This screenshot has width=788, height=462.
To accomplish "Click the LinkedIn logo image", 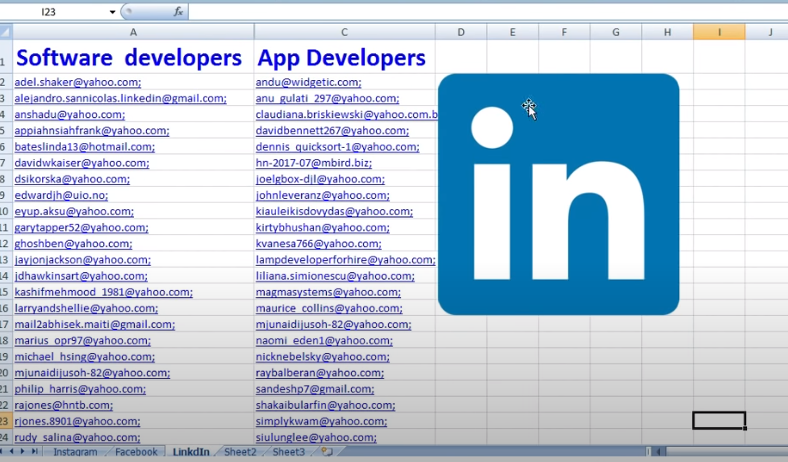I will tap(558, 195).
